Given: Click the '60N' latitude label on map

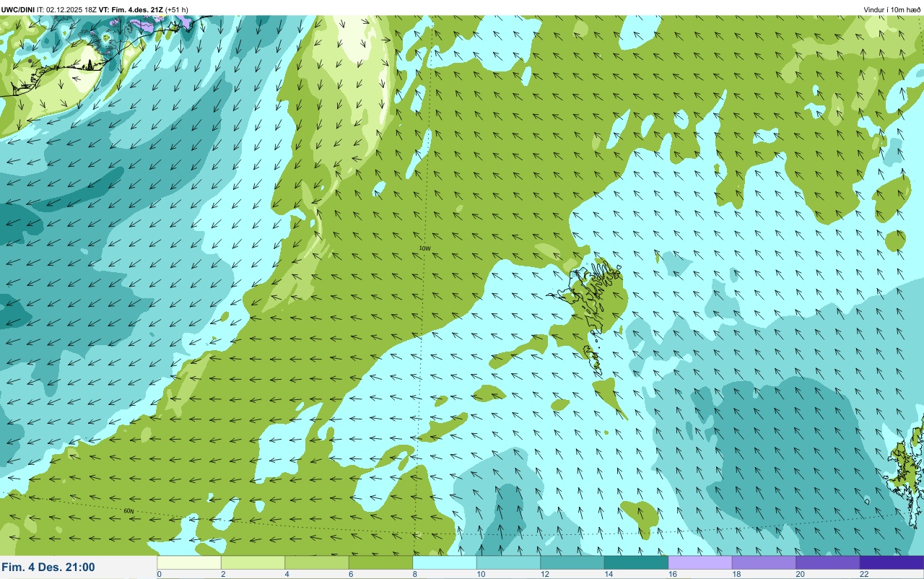Looking at the screenshot, I should tap(128, 511).
